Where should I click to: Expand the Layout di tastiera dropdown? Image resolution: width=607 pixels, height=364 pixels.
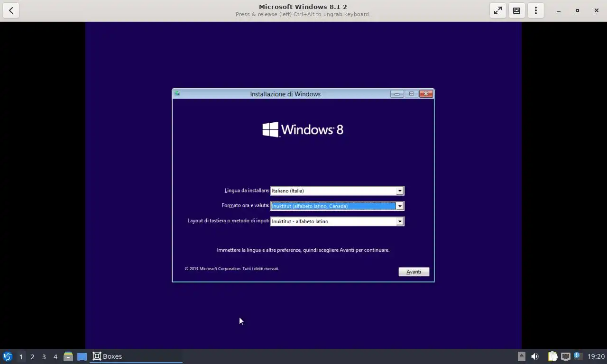tap(400, 221)
